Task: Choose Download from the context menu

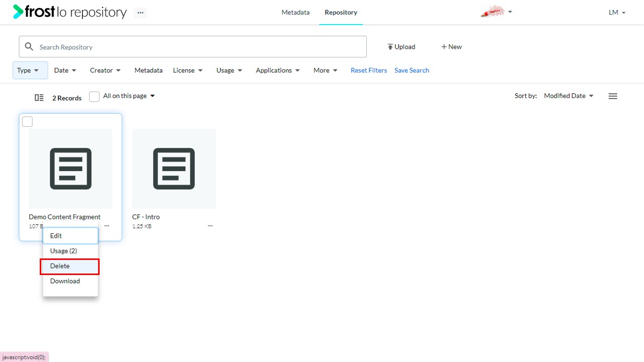Action: pyautogui.click(x=70, y=281)
